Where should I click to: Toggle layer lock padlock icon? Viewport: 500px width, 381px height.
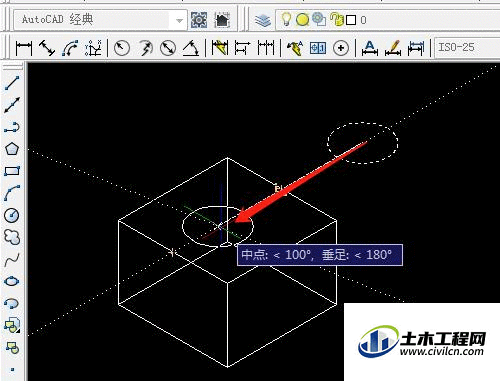(x=337, y=20)
